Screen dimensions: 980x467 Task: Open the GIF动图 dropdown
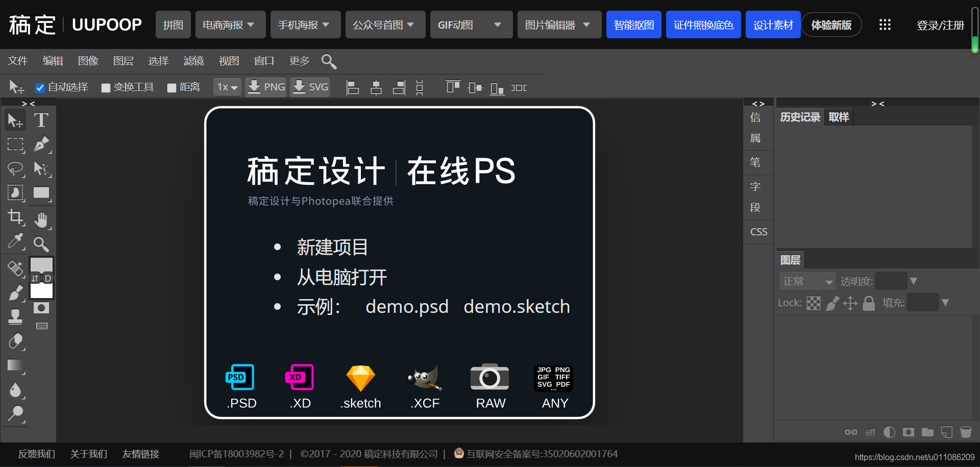click(x=471, y=25)
